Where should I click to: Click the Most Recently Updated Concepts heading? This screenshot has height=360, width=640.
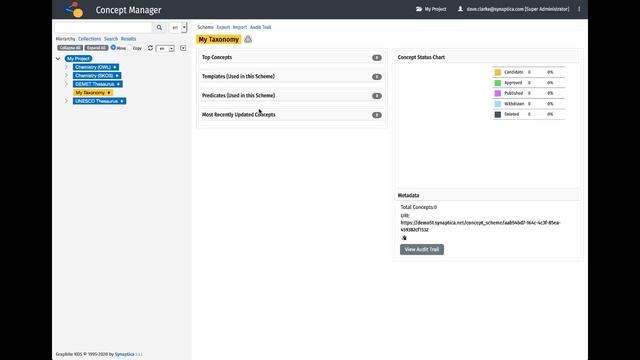click(x=238, y=115)
